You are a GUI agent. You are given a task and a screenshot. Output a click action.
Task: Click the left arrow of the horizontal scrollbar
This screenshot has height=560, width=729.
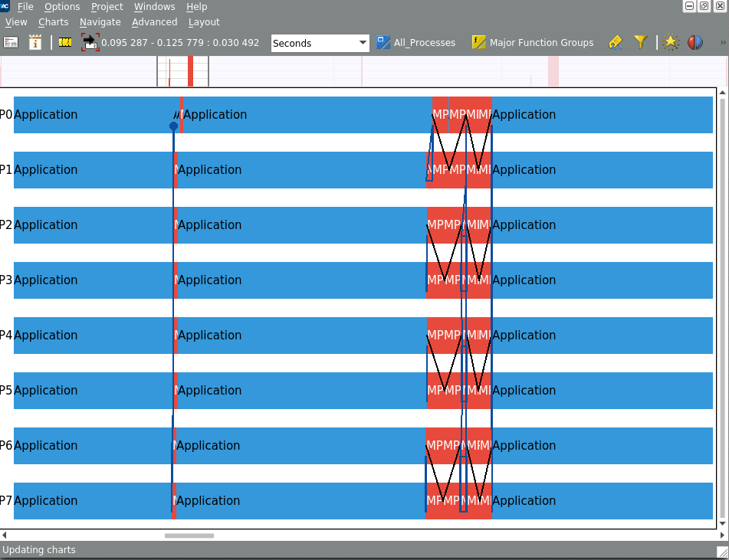4,535
